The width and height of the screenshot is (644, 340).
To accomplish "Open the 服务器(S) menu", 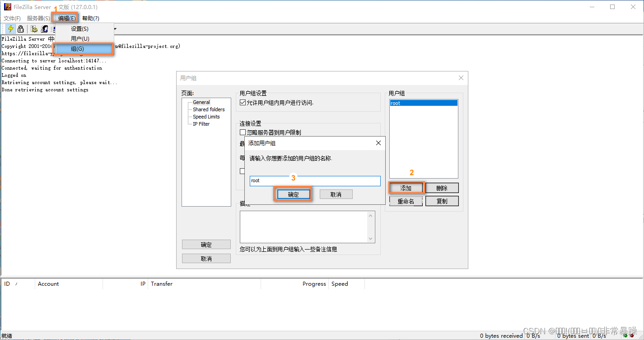I will tap(38, 19).
